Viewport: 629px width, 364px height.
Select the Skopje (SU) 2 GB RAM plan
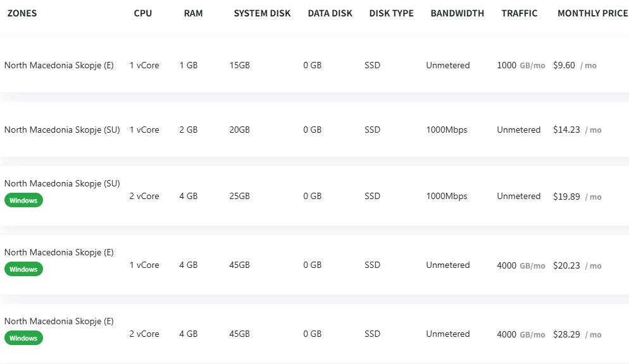click(x=314, y=130)
